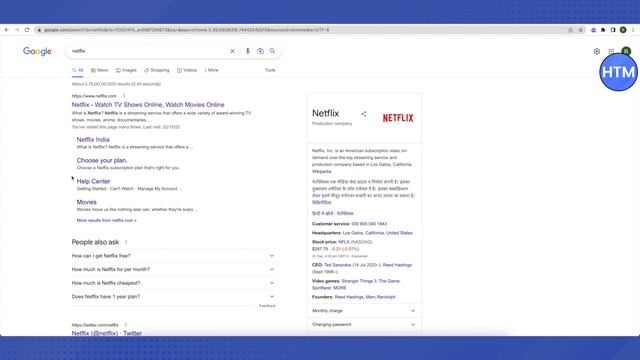This screenshot has height=360, width=640.
Task: Open 'Netflix - Watch TV Shows Online' result
Action: pyautogui.click(x=148, y=105)
